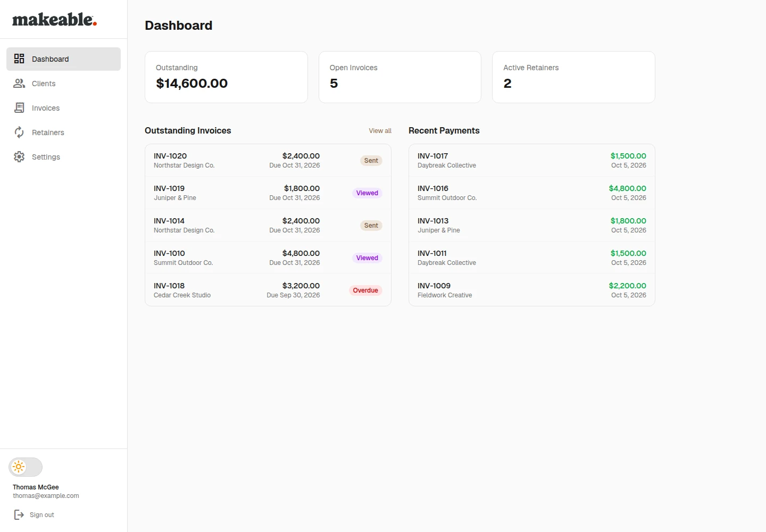
Task: Click the Clients people icon
Action: click(19, 83)
